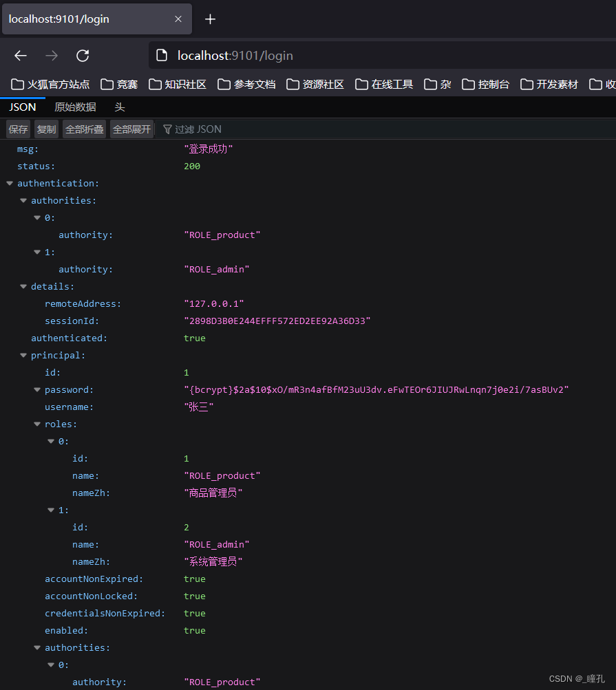
Task: Close the localhost:9101/login tab
Action: coord(178,19)
